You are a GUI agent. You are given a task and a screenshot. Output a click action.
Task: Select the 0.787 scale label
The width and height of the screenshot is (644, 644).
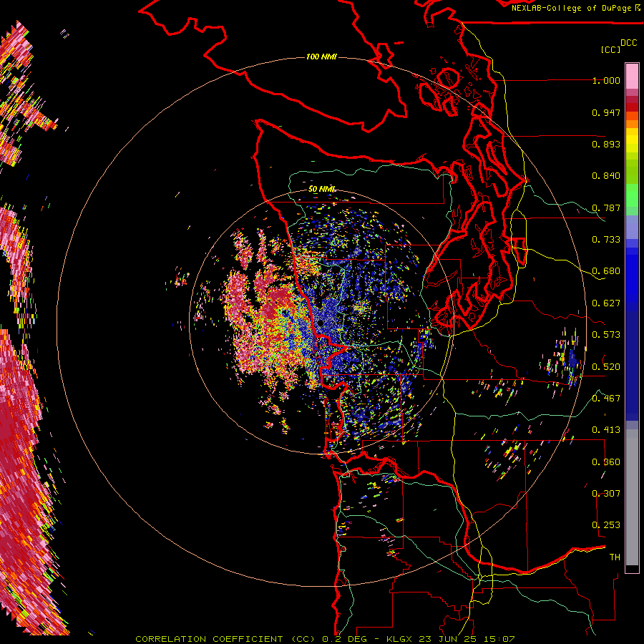(606, 208)
